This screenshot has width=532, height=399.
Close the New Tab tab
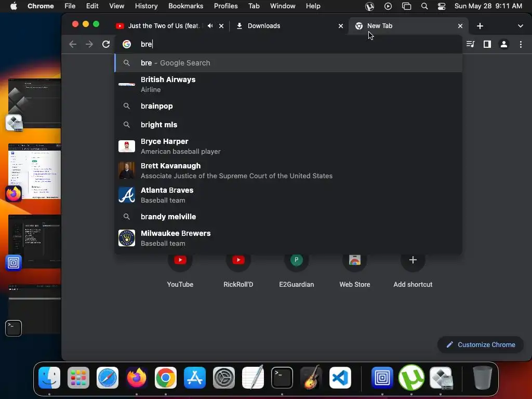460,26
